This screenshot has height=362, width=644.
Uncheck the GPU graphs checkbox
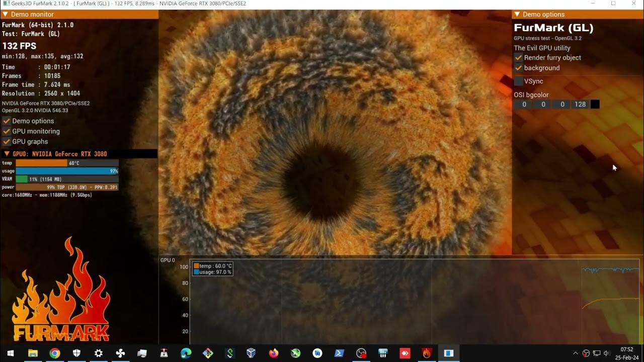click(x=7, y=141)
